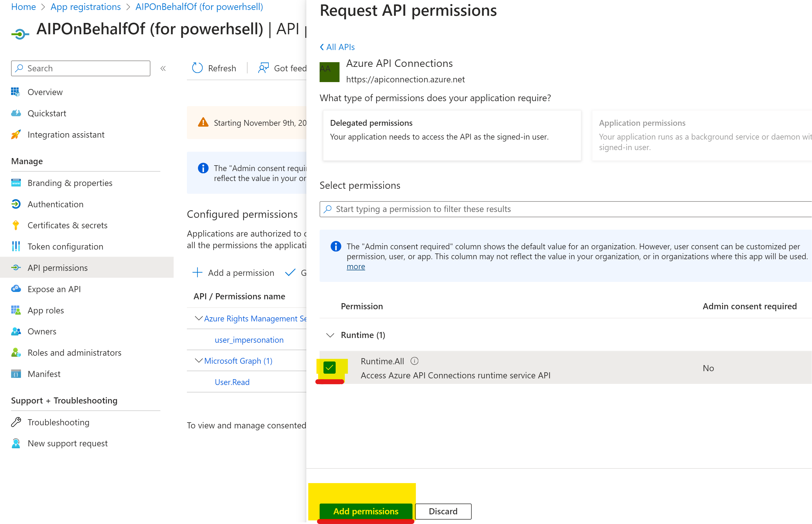Click the Refresh circular arrow icon

point(197,68)
